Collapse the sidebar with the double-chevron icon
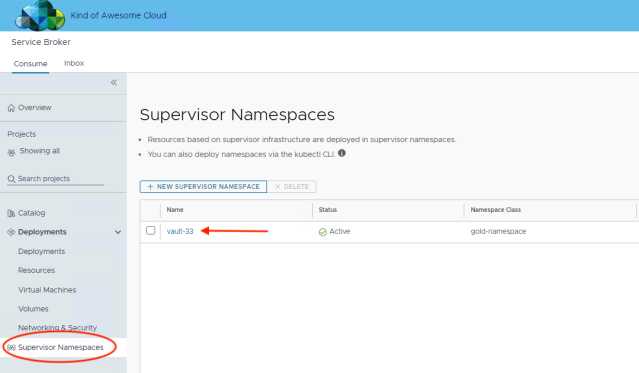The image size is (639, 373). click(x=114, y=82)
